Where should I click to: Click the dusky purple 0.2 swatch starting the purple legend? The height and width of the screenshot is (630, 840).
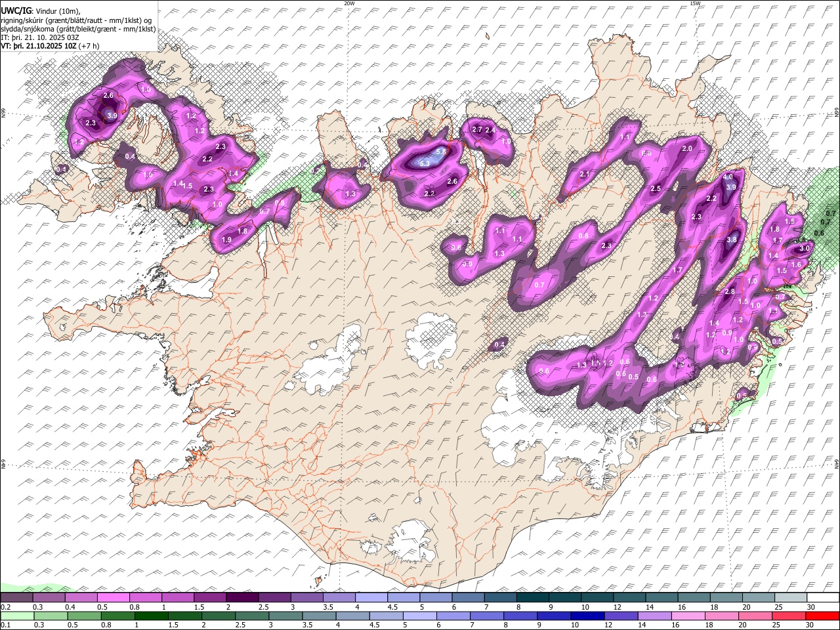pyautogui.click(x=16, y=598)
